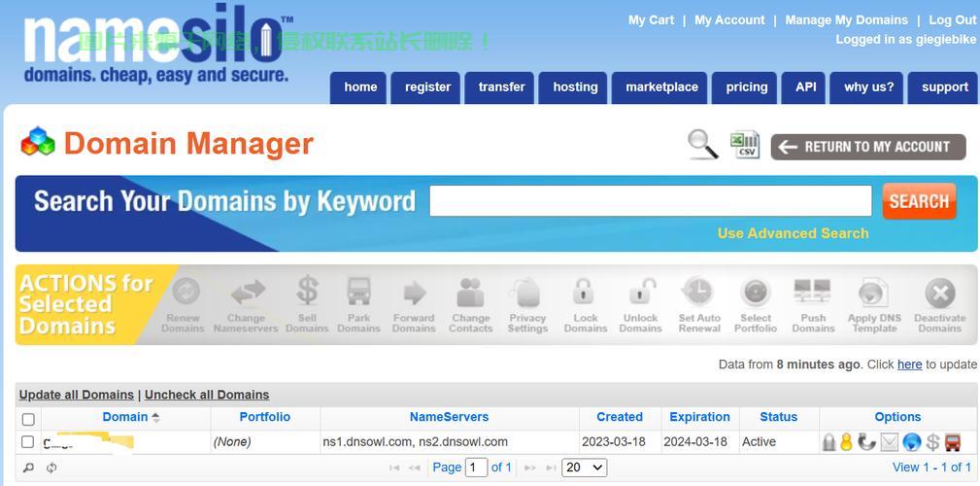Tick the select-all checkbox in table header
Image resolution: width=980 pixels, height=486 pixels.
coord(28,419)
